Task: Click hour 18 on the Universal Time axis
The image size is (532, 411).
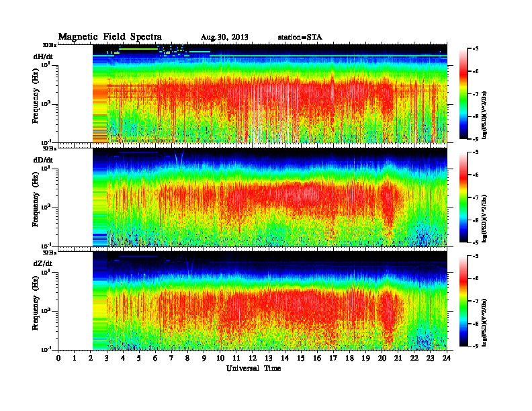Action: [x=349, y=359]
